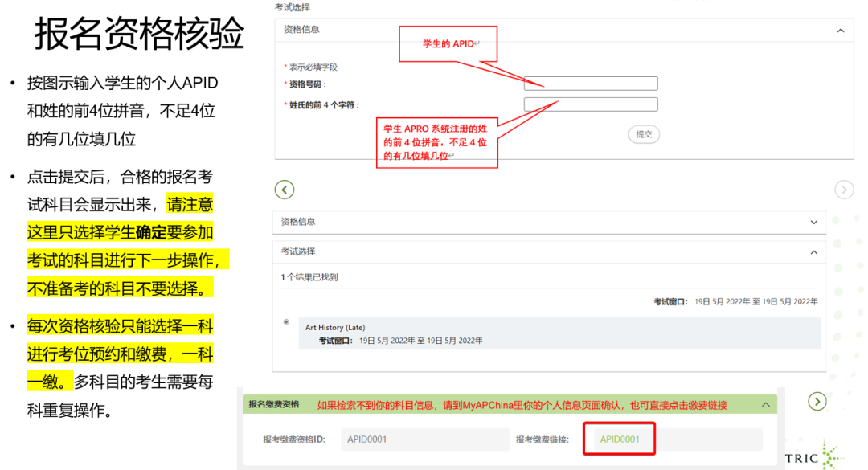Image resolution: width=868 pixels, height=470 pixels.
Task: Click green next arrow beside 报名缴费资格 bar
Action: 817,402
